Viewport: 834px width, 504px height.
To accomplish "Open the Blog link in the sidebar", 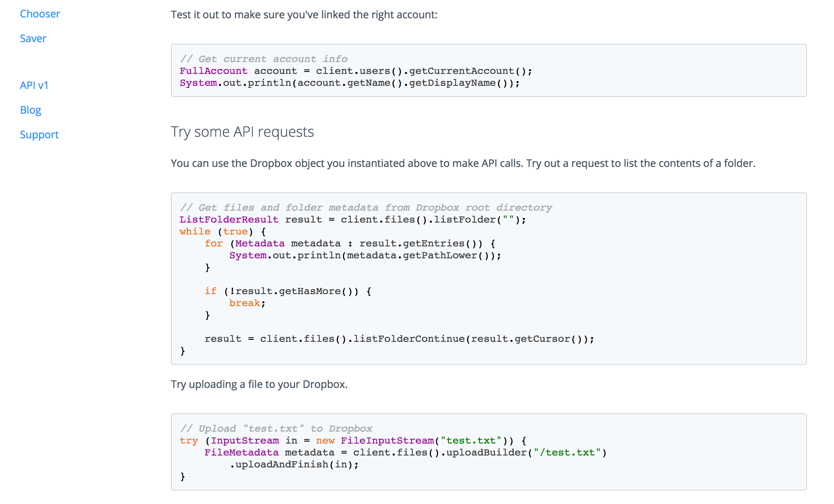I will [31, 110].
